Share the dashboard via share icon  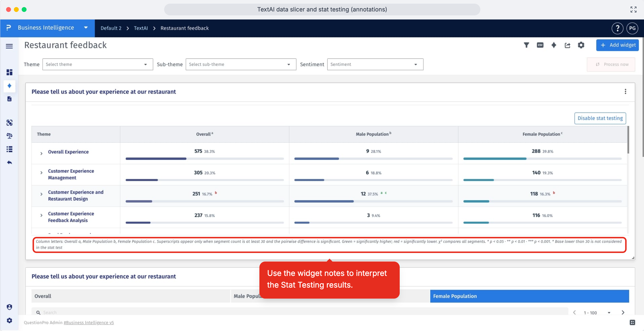point(568,45)
